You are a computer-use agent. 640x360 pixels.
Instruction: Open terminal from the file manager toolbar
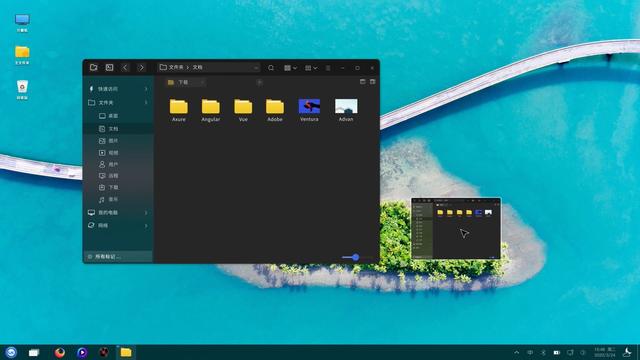[109, 67]
